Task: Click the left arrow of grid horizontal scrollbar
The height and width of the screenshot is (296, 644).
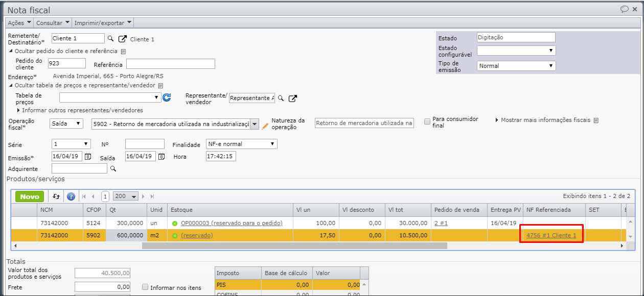Action: click(15, 246)
